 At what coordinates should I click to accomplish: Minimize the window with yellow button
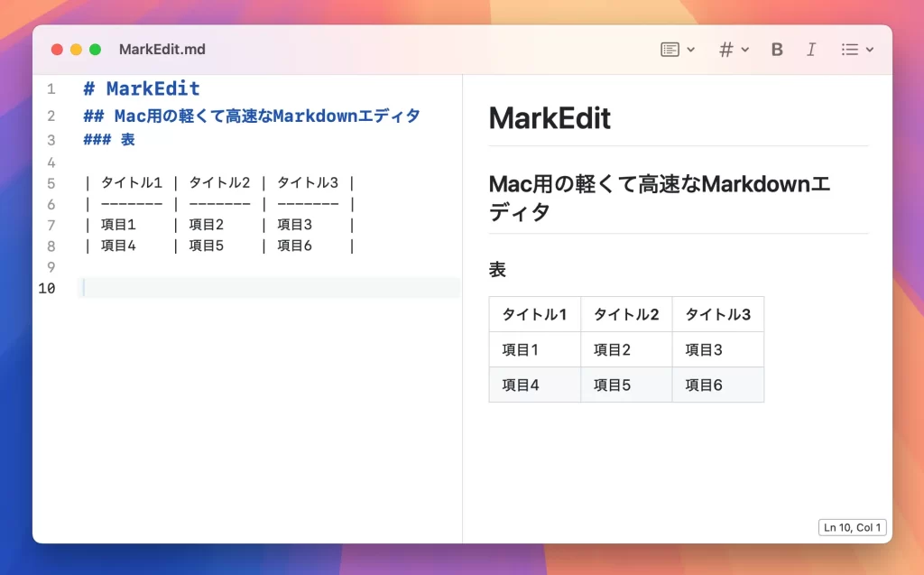point(76,50)
